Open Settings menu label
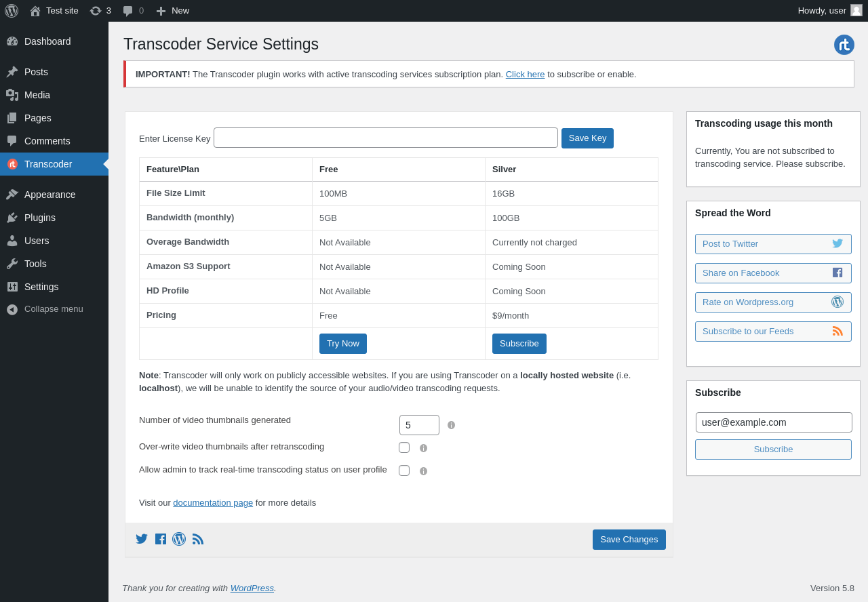The image size is (868, 602). [41, 287]
